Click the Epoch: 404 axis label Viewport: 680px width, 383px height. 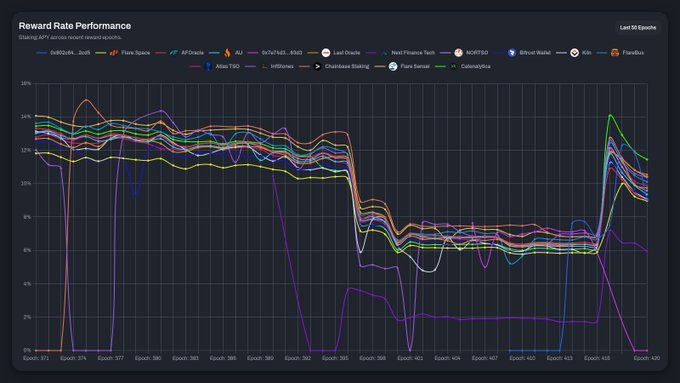point(448,358)
